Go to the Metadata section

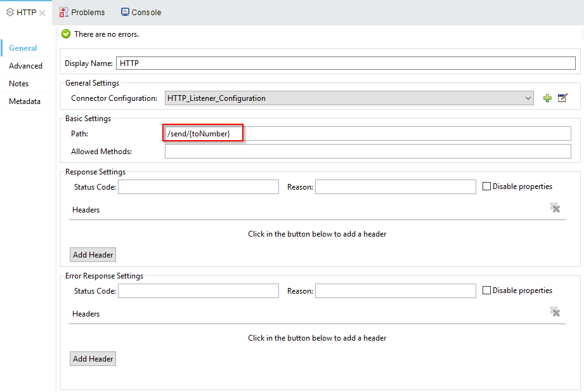click(25, 101)
